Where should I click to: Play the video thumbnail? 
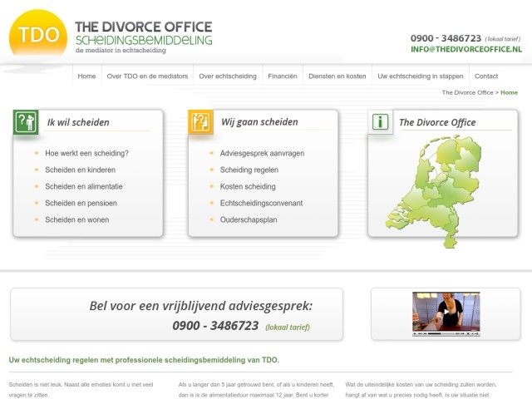pos(446,313)
